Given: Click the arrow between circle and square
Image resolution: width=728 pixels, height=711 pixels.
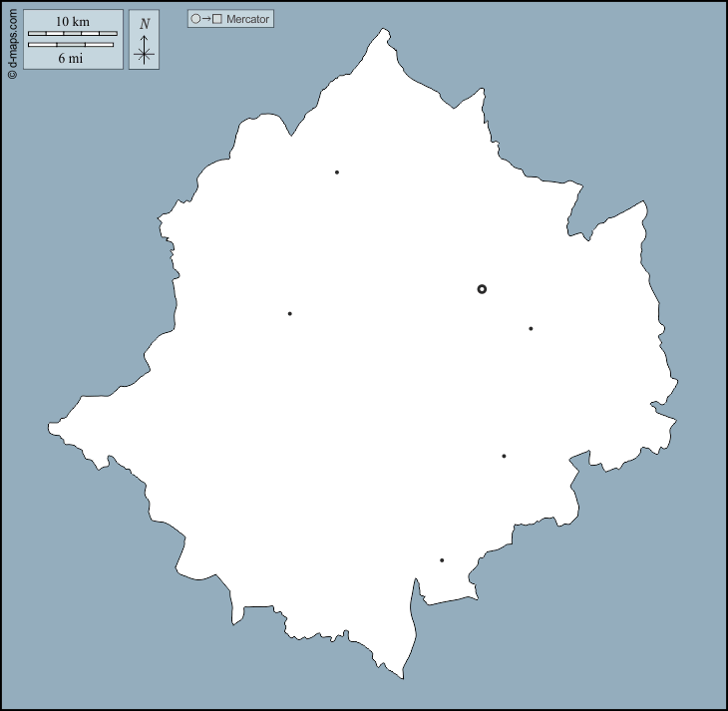Looking at the screenshot, I should 206,19.
